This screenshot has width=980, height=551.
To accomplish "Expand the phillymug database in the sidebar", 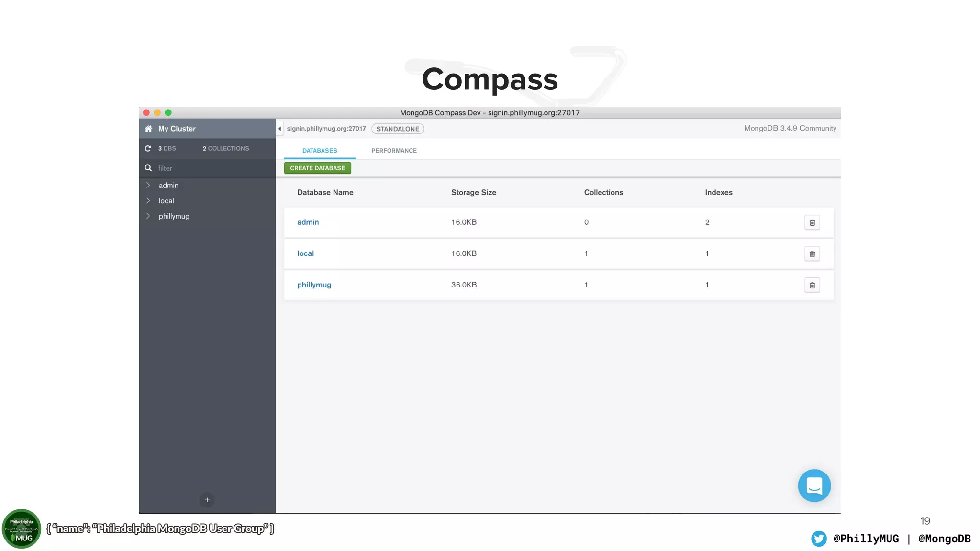I will pos(148,216).
